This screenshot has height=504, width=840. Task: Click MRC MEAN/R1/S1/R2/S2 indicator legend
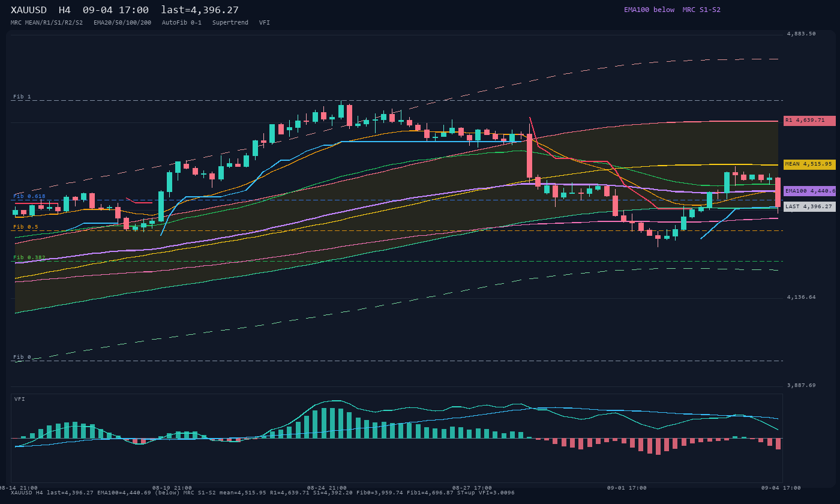coord(47,23)
